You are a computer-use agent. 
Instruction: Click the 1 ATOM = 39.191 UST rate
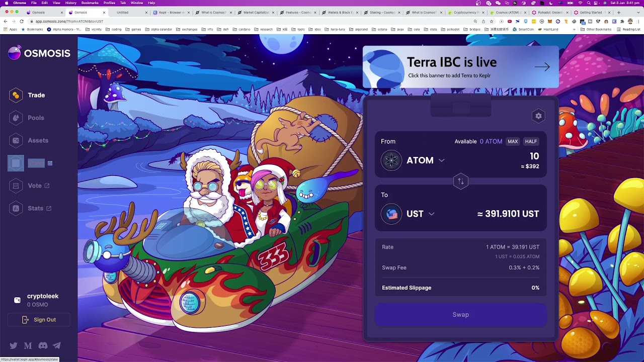click(513, 247)
